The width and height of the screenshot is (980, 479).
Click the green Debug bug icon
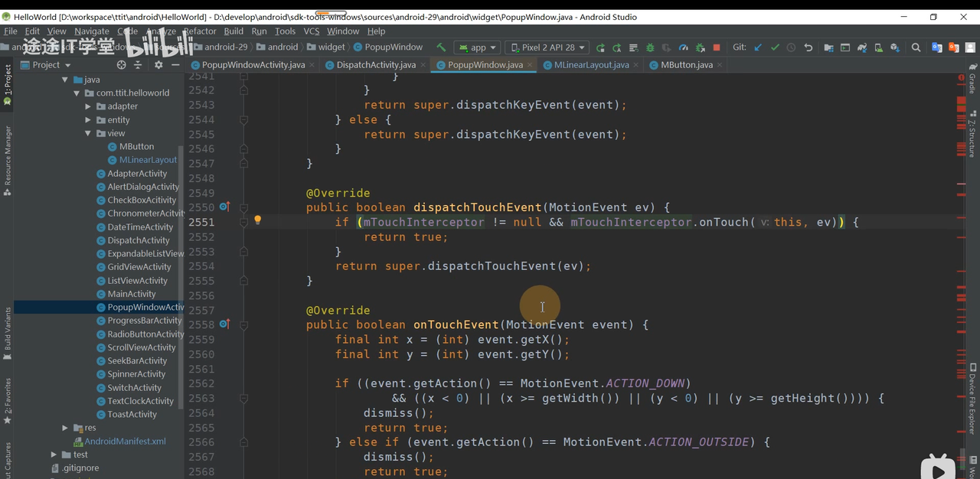click(650, 47)
